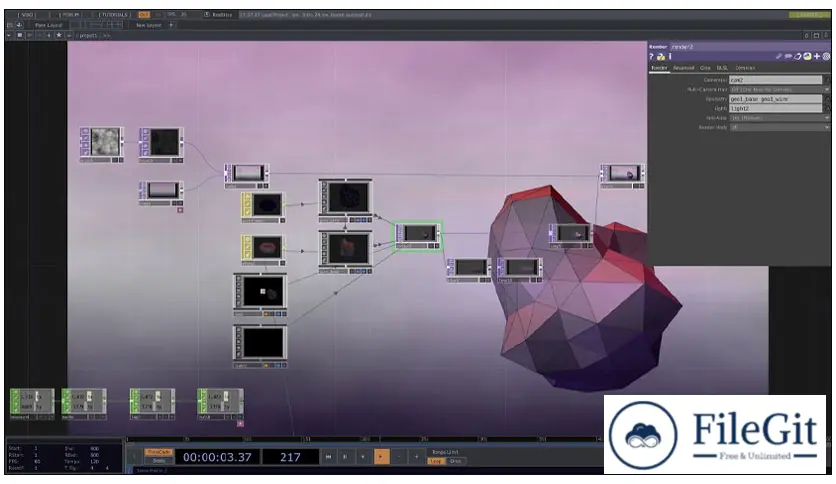Click the Tempo value 120 in the time panel
This screenshot has width=836, height=484.
[x=95, y=461]
